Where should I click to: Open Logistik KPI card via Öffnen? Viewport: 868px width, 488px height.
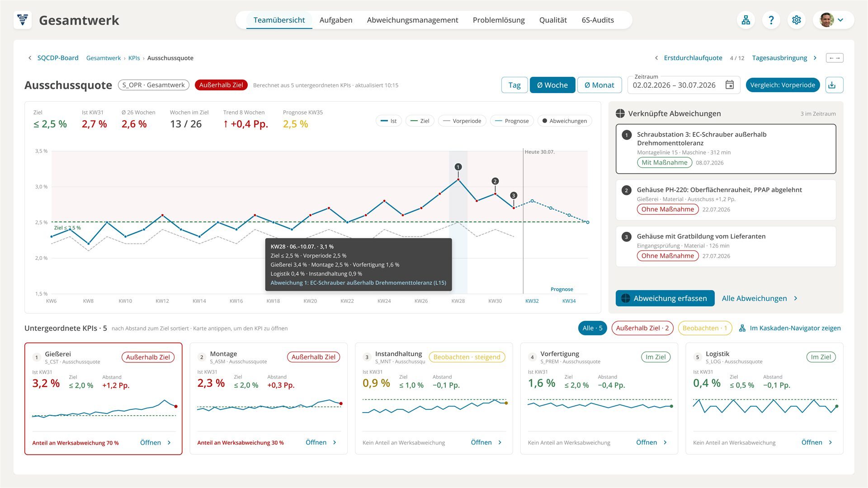[817, 442]
